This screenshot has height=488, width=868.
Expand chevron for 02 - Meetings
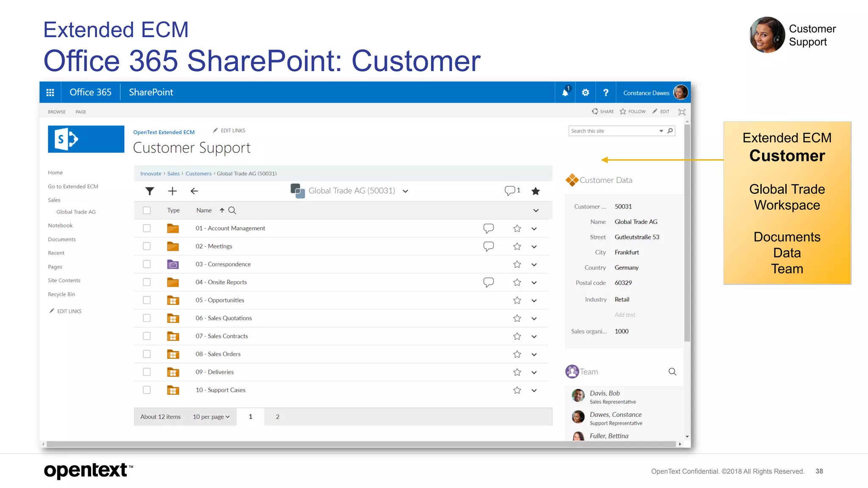(x=534, y=247)
